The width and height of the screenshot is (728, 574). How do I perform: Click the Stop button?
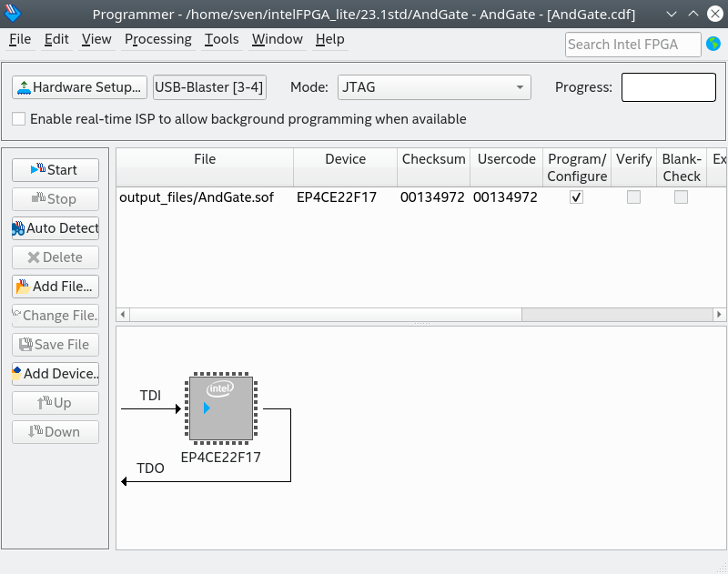[56, 199]
